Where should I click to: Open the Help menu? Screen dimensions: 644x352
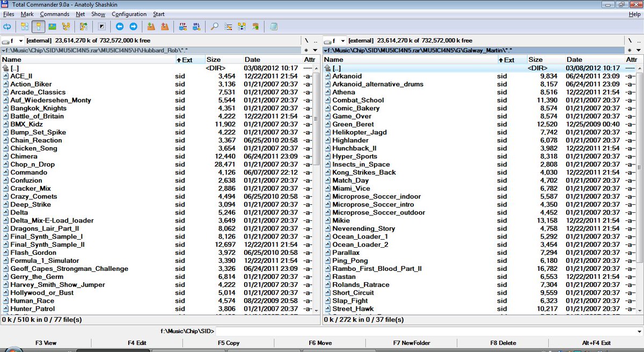click(634, 14)
